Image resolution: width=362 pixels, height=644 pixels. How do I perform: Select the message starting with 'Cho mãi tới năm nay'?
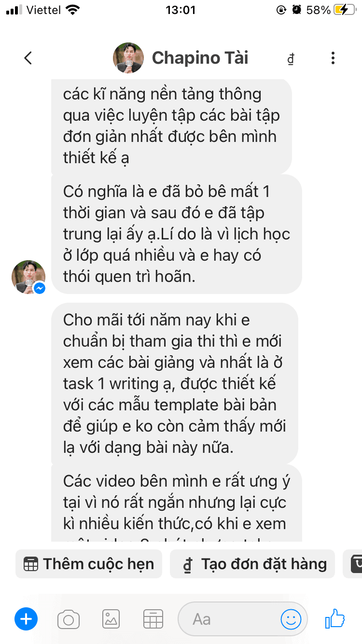(x=175, y=384)
